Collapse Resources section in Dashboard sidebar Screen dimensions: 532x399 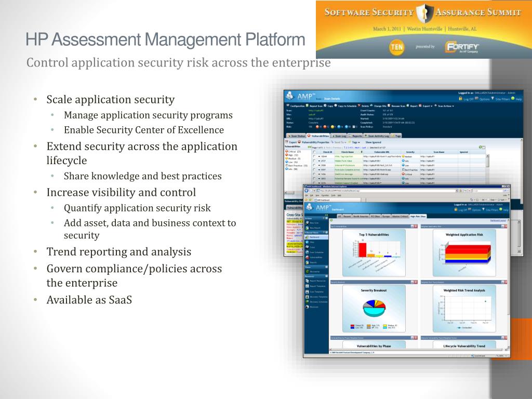point(326,276)
